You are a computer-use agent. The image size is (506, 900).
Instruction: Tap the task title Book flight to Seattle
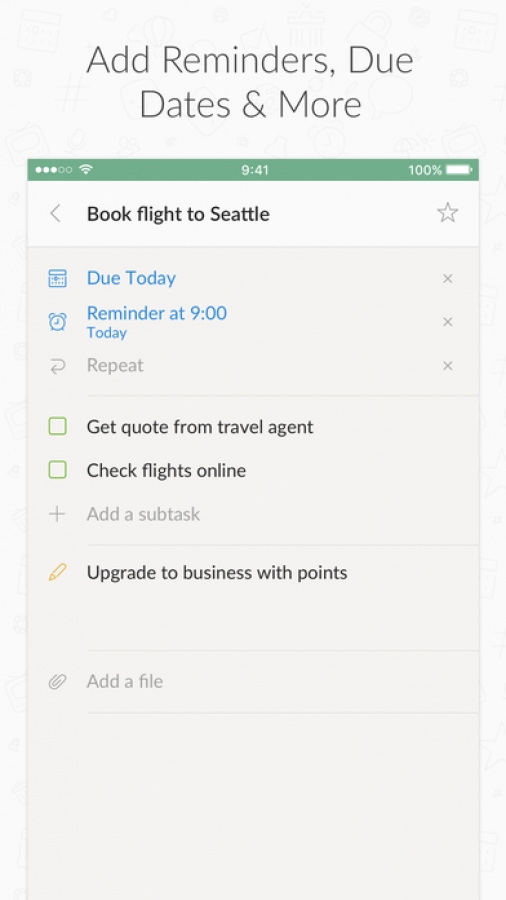pyautogui.click(x=178, y=214)
